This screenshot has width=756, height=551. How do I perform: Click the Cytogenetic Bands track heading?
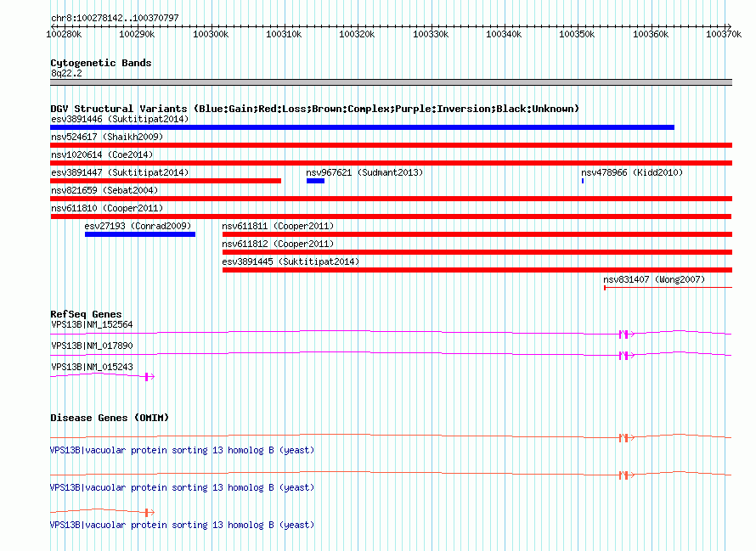coord(101,63)
